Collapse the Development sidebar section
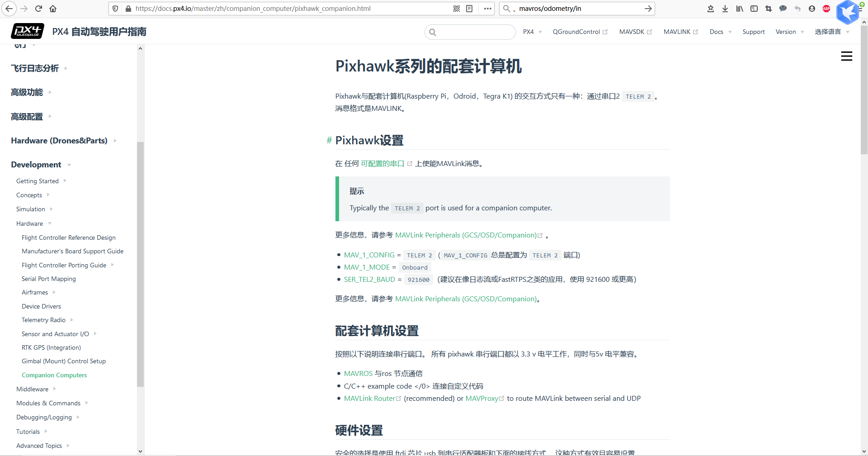 pos(69,165)
